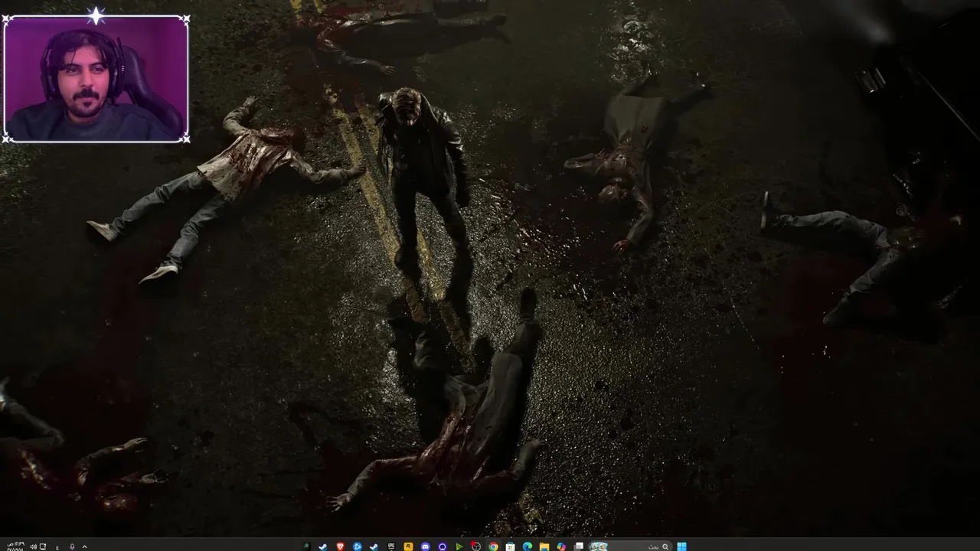Open Task View from the taskbar
980x551 pixels.
point(579,546)
